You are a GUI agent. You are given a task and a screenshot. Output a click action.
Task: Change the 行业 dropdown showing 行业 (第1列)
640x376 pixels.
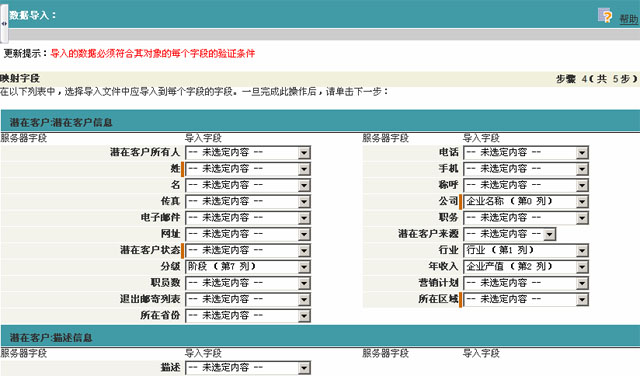[526, 251]
